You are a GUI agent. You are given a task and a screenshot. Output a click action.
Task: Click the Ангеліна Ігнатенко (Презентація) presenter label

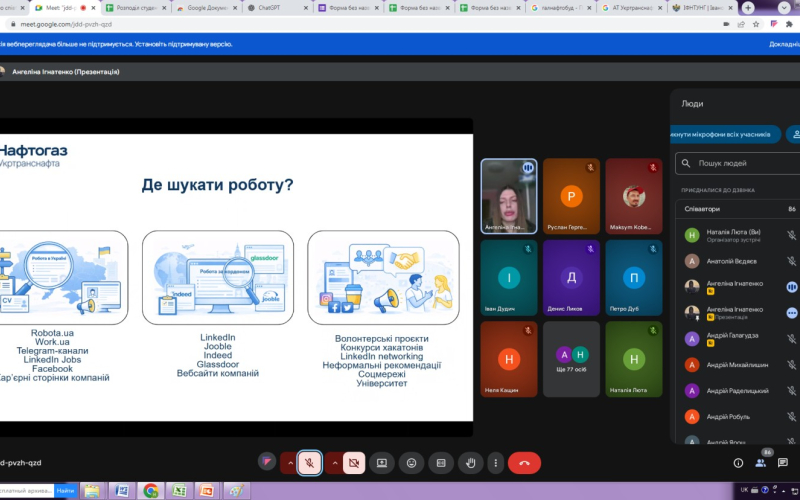(66, 72)
